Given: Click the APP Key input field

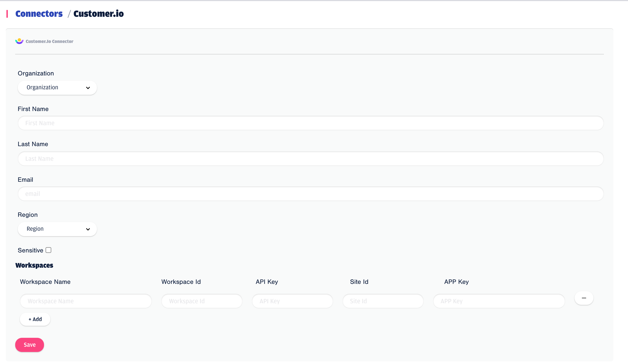Looking at the screenshot, I should click(499, 301).
